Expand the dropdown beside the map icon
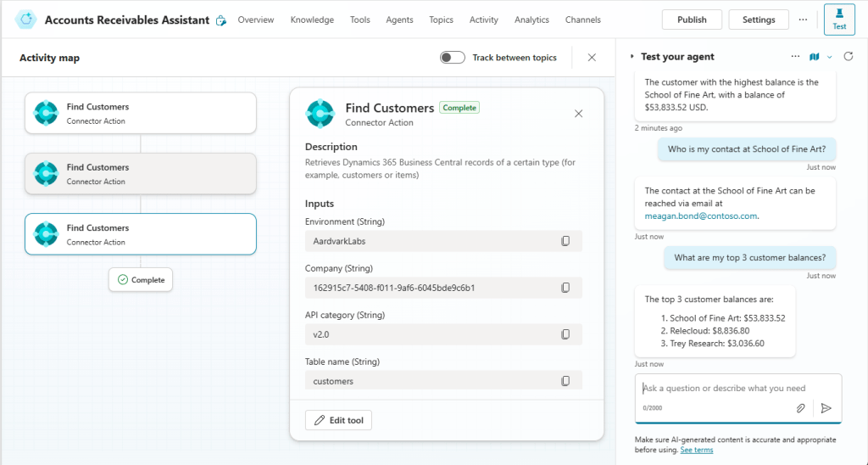 point(829,57)
